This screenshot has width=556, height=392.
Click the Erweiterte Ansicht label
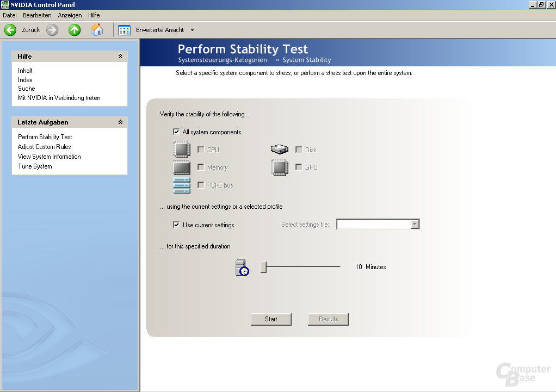pyautogui.click(x=160, y=30)
